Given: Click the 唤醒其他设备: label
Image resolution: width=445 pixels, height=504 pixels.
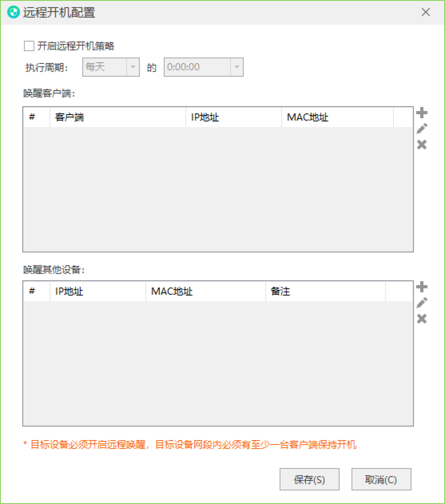Looking at the screenshot, I should (54, 270).
